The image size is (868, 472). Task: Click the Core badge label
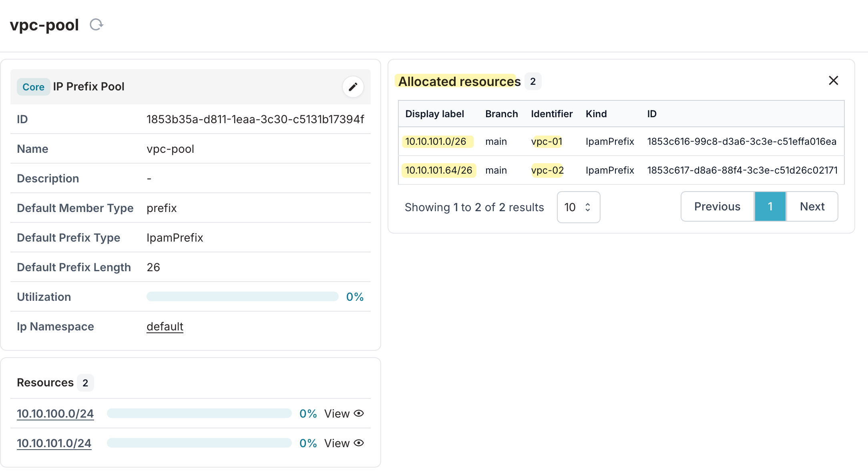pyautogui.click(x=33, y=87)
